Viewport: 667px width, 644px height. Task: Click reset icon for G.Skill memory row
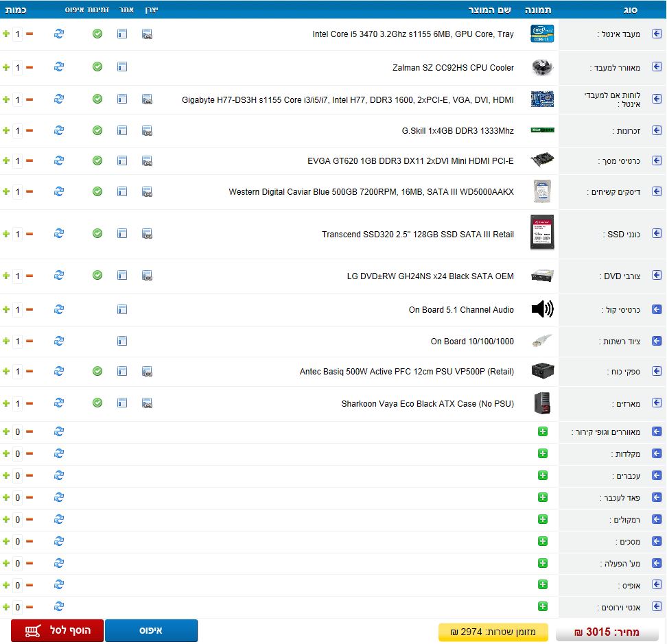(59, 130)
